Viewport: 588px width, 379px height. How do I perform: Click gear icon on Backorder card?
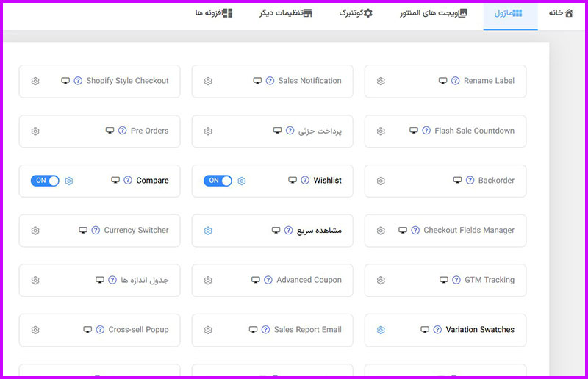pos(381,181)
